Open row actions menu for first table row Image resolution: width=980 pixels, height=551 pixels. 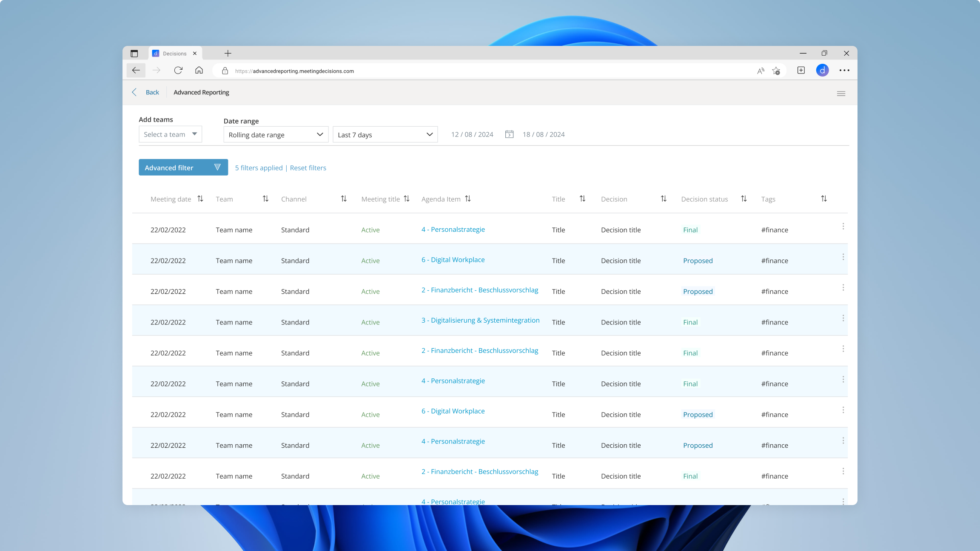pos(843,226)
